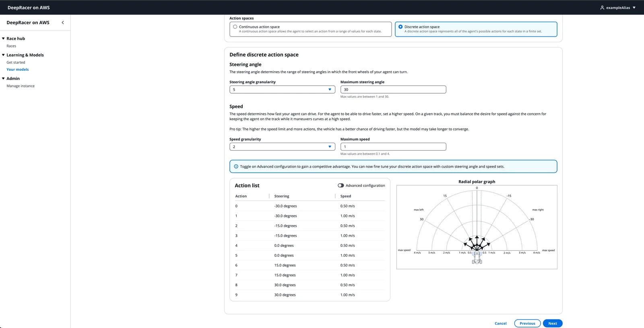
Task: Click the Previous button
Action: point(527,323)
